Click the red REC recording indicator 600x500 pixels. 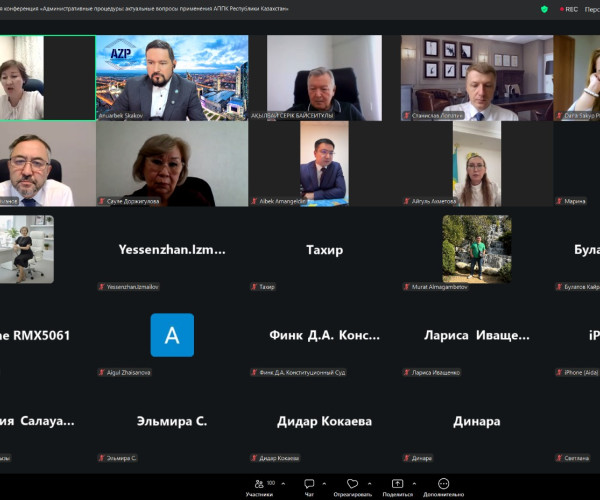click(x=569, y=9)
